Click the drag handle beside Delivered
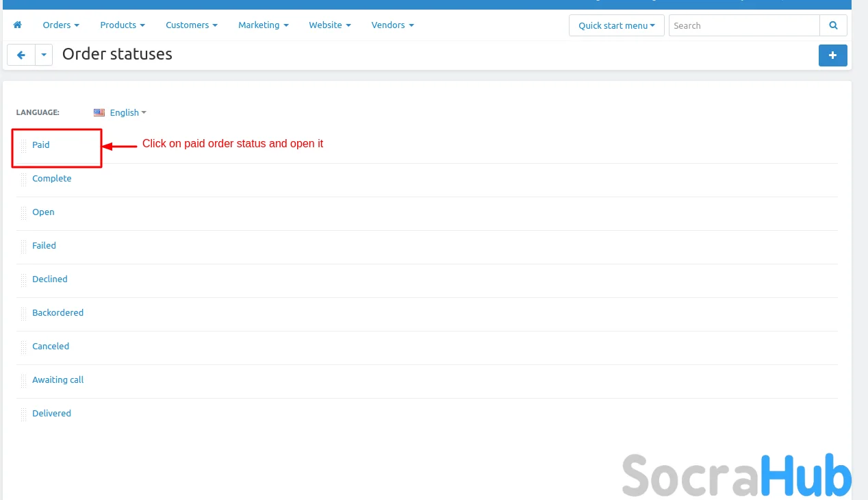 coord(23,414)
